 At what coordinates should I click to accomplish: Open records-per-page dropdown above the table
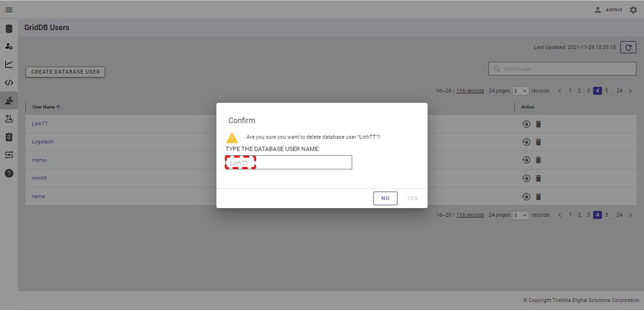520,91
